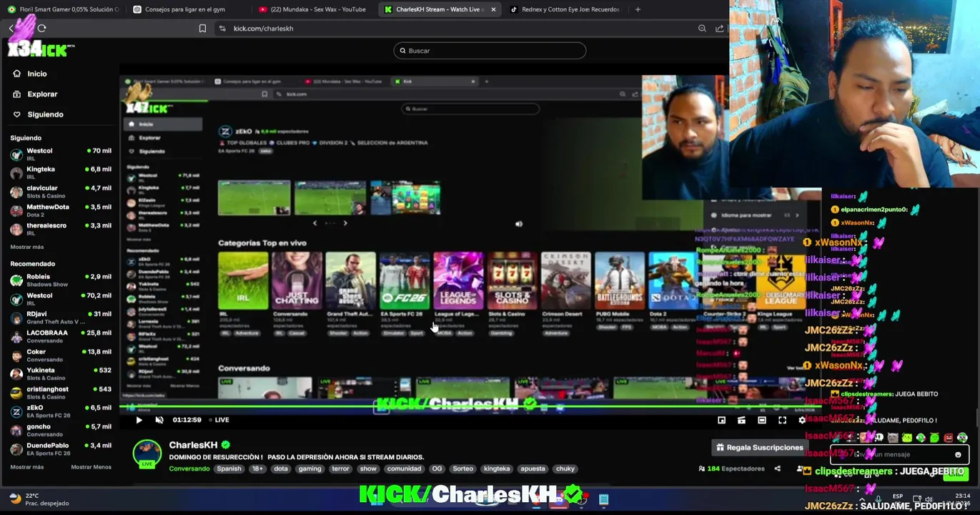
Task: Open player settings gear
Action: [802, 421]
